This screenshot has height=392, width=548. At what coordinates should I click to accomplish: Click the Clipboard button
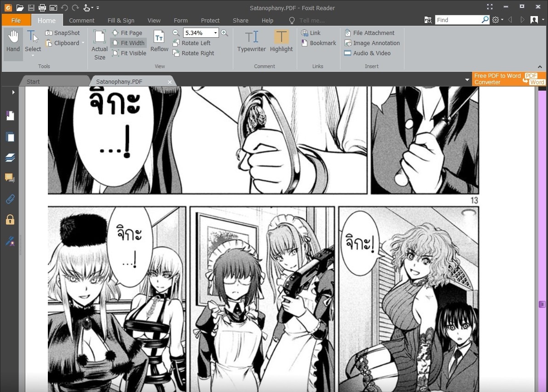click(63, 43)
